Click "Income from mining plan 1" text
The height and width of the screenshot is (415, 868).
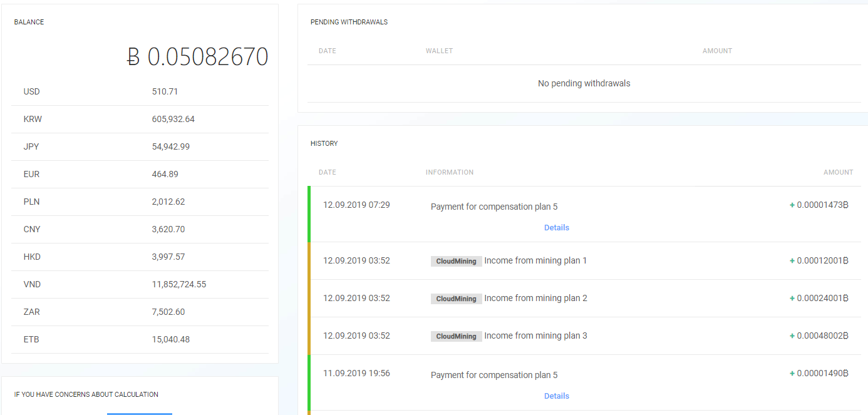pyautogui.click(x=535, y=260)
